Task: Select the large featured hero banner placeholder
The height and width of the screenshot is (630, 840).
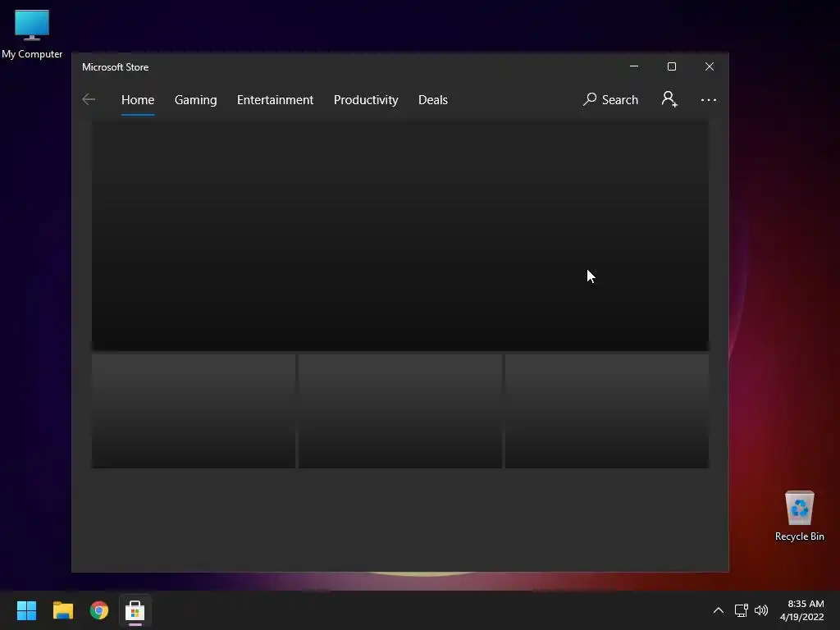Action: click(x=400, y=235)
